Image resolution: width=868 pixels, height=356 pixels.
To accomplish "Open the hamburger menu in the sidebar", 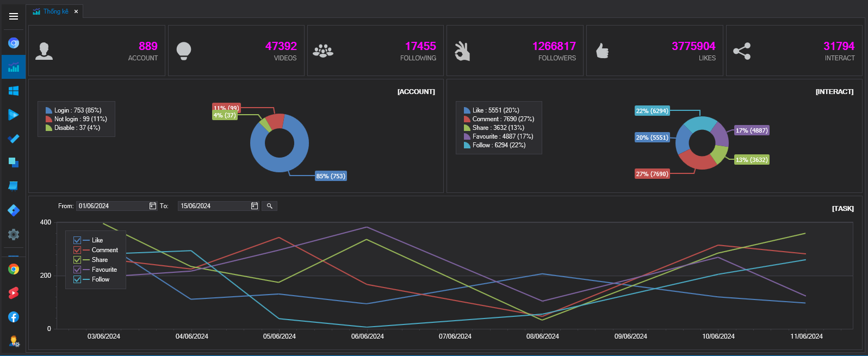I will point(14,16).
